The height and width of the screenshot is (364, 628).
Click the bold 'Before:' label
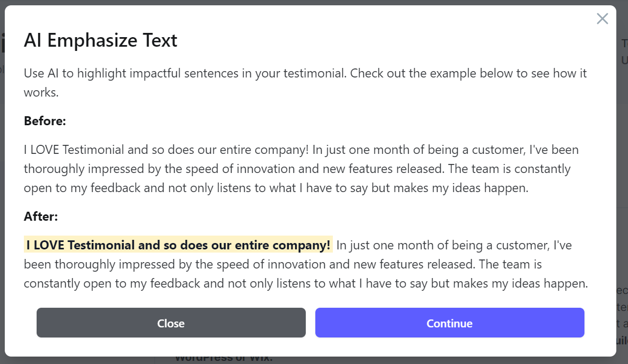pyautogui.click(x=45, y=121)
